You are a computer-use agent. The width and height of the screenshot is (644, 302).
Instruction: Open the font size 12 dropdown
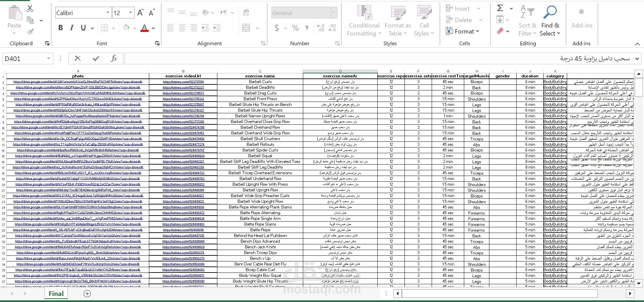(x=131, y=13)
